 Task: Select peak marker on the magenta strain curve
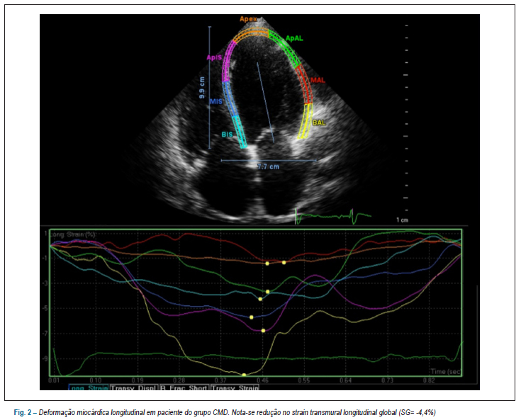tap(263, 330)
